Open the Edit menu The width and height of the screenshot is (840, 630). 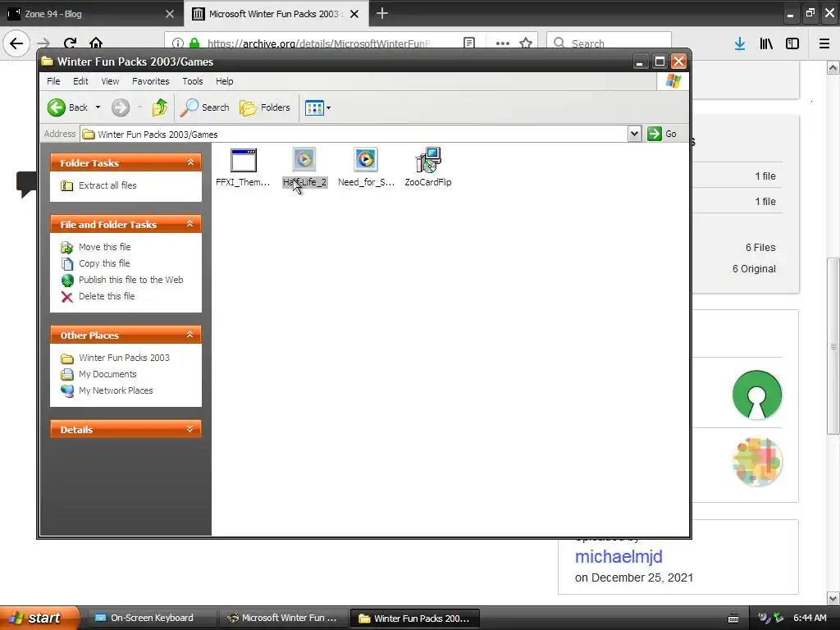pos(80,81)
